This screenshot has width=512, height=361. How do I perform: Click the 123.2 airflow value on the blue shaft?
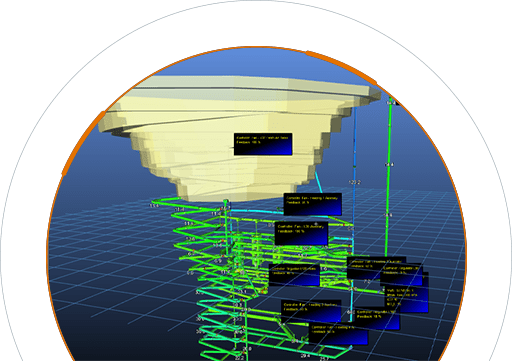tap(354, 182)
